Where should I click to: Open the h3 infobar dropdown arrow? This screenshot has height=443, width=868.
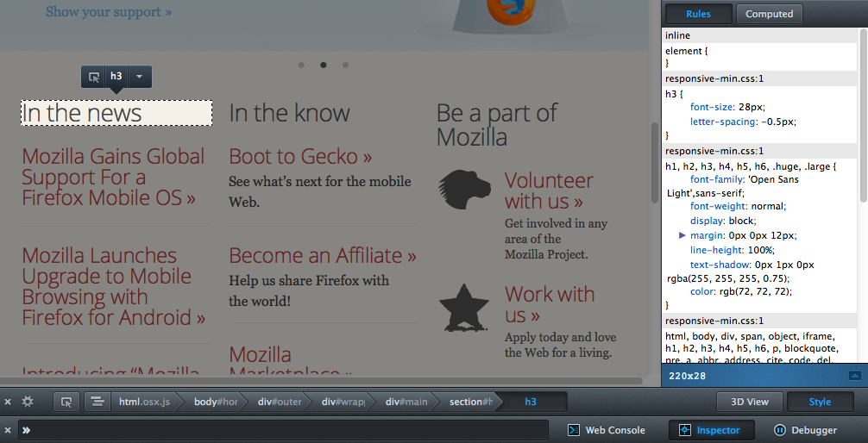(140, 77)
